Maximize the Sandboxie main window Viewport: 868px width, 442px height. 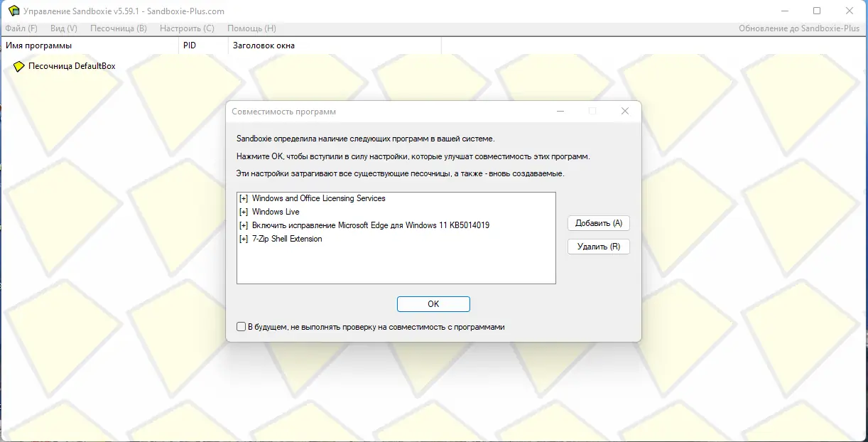[817, 11]
